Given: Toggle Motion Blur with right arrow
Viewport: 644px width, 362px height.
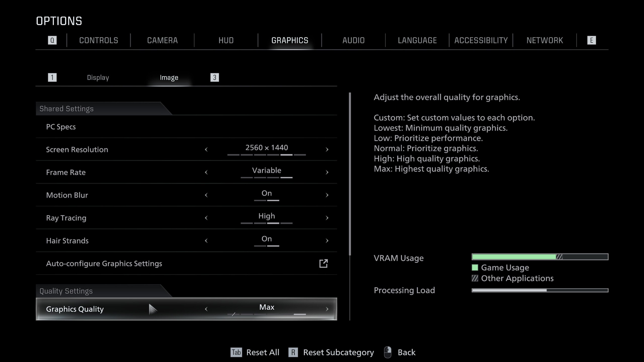Looking at the screenshot, I should [x=327, y=195].
